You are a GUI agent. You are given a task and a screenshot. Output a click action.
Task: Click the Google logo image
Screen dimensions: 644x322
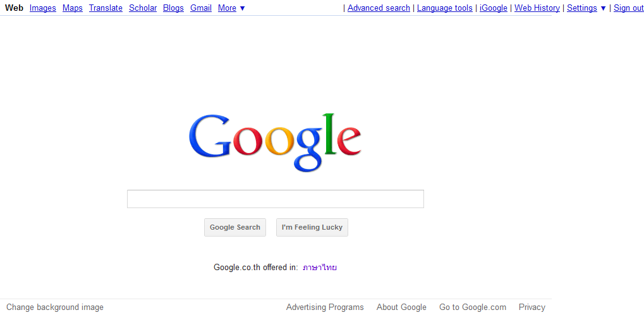(275, 142)
